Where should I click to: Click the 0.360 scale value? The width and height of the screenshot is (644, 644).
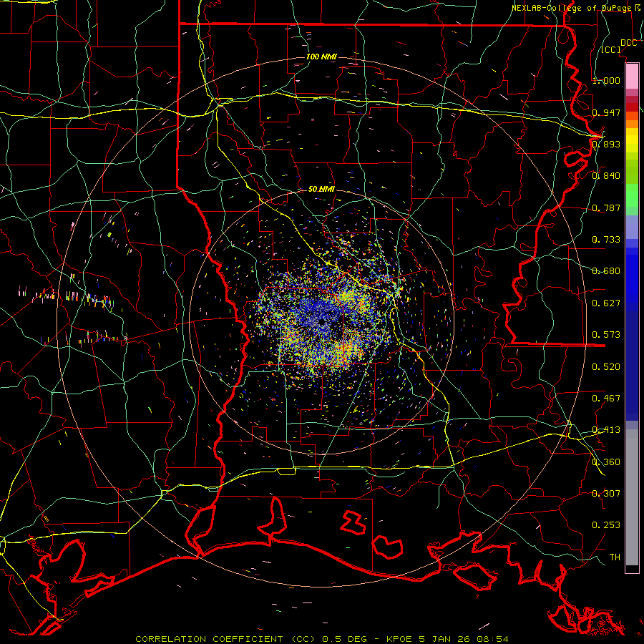click(x=606, y=462)
